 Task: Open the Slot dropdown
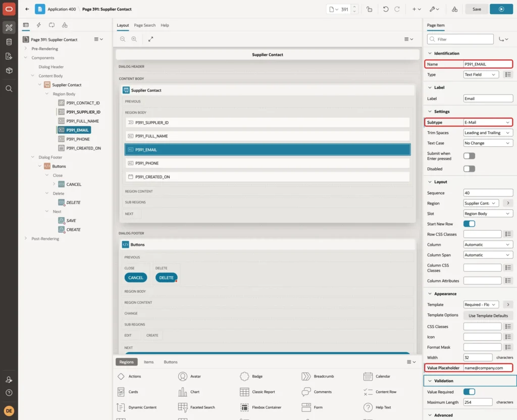coord(488,214)
